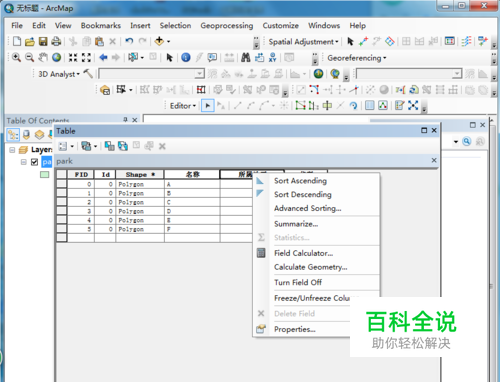Select the park layer in Table Of Contents

[47, 162]
